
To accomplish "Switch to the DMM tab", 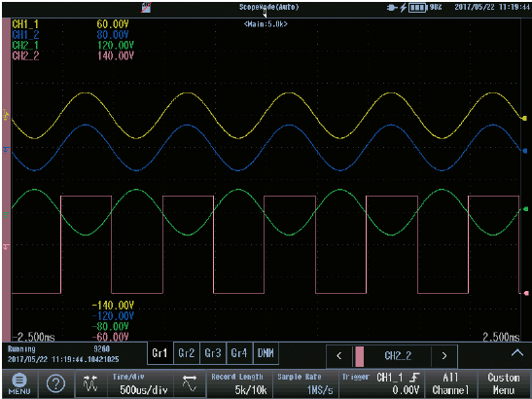I will pos(266,353).
